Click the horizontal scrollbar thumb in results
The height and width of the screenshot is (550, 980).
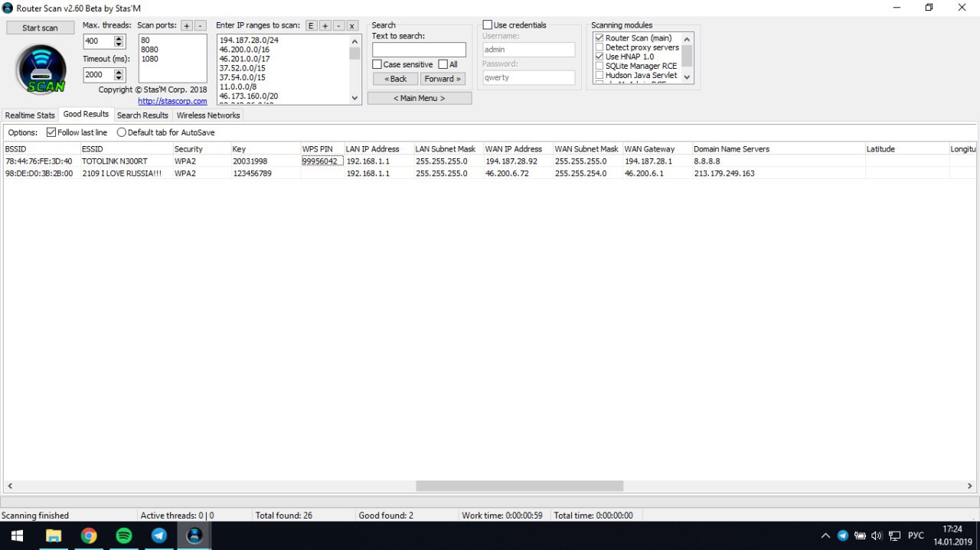coord(519,486)
